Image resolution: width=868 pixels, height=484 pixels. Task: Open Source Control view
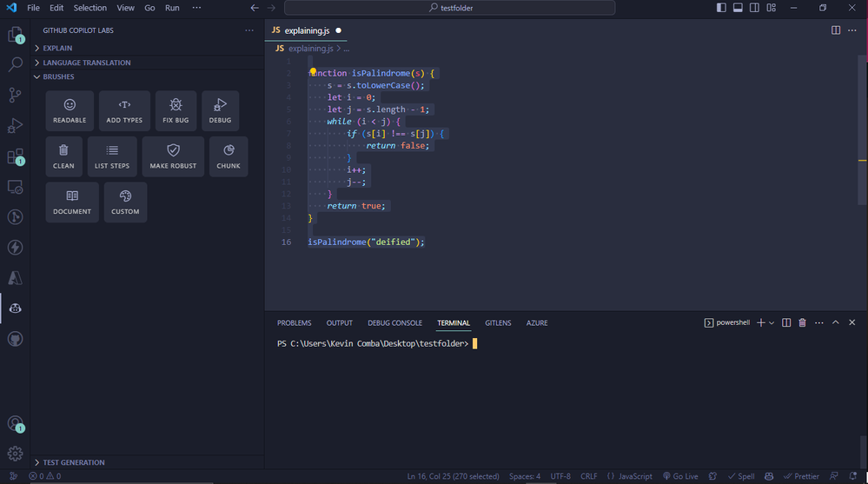pyautogui.click(x=15, y=95)
